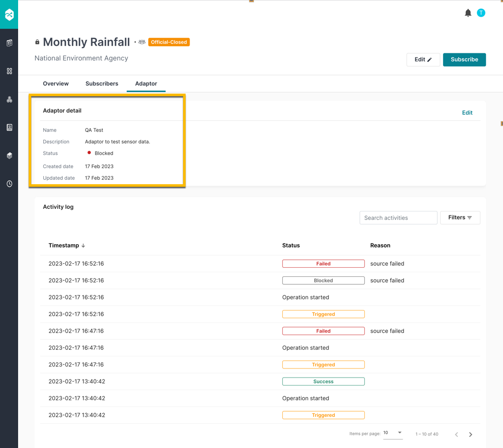Select the apps grid icon in sidebar
Image resolution: width=503 pixels, height=448 pixels.
tap(9, 71)
